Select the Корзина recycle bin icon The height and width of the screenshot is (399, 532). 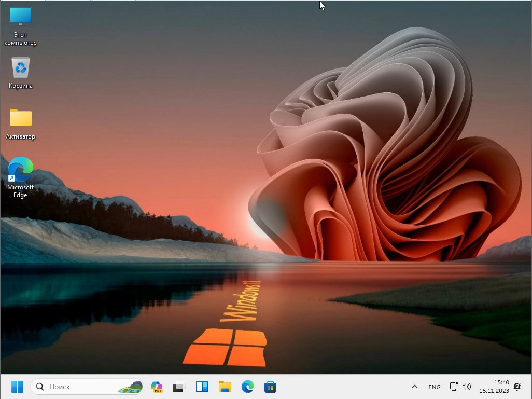click(20, 73)
